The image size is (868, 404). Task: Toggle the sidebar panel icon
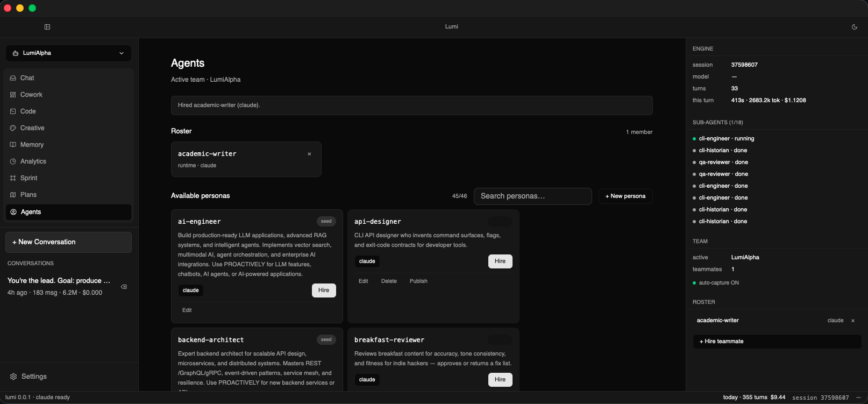click(x=47, y=27)
